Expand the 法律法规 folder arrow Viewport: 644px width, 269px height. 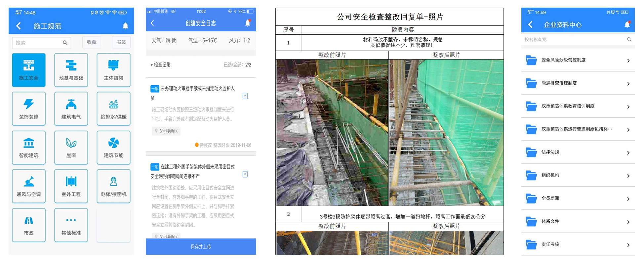tap(628, 153)
